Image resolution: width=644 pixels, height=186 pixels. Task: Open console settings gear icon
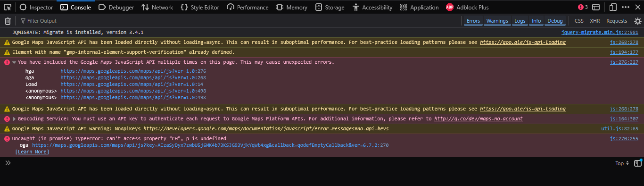638,21
